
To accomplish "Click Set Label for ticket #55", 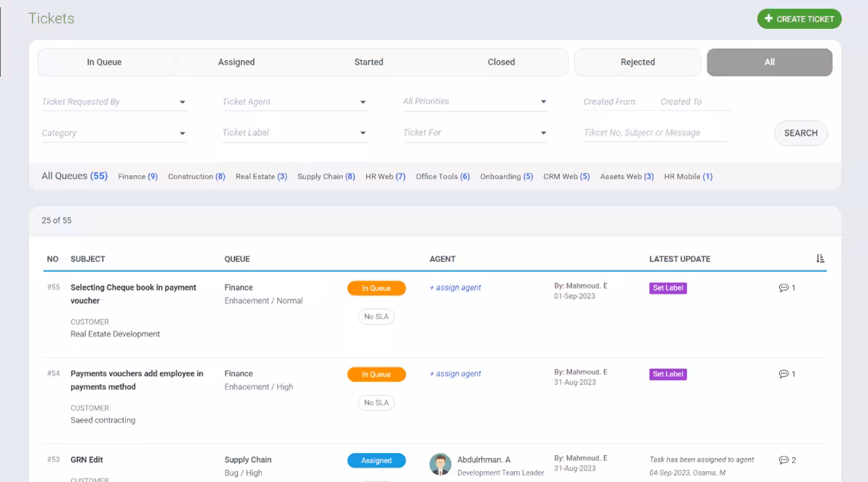I will 668,288.
